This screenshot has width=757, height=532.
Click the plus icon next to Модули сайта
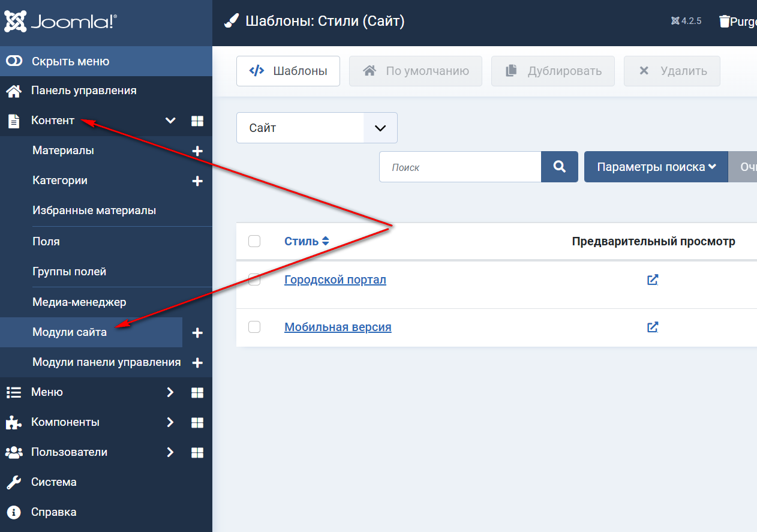(197, 333)
